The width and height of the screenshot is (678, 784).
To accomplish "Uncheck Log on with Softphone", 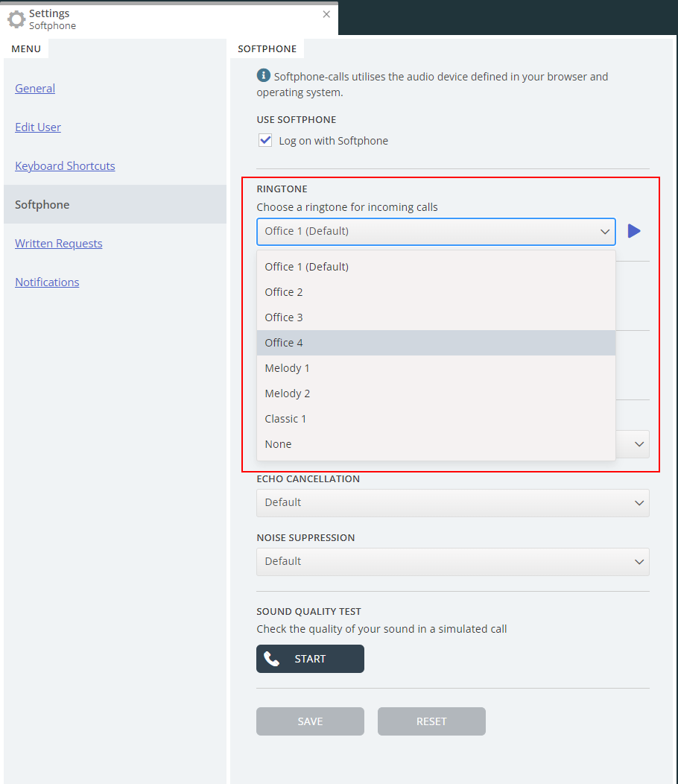I will [265, 140].
